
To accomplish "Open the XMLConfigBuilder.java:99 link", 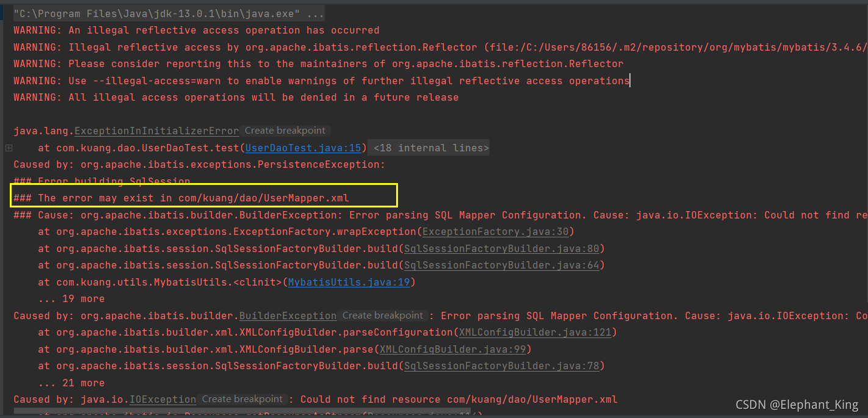I will click(x=452, y=349).
